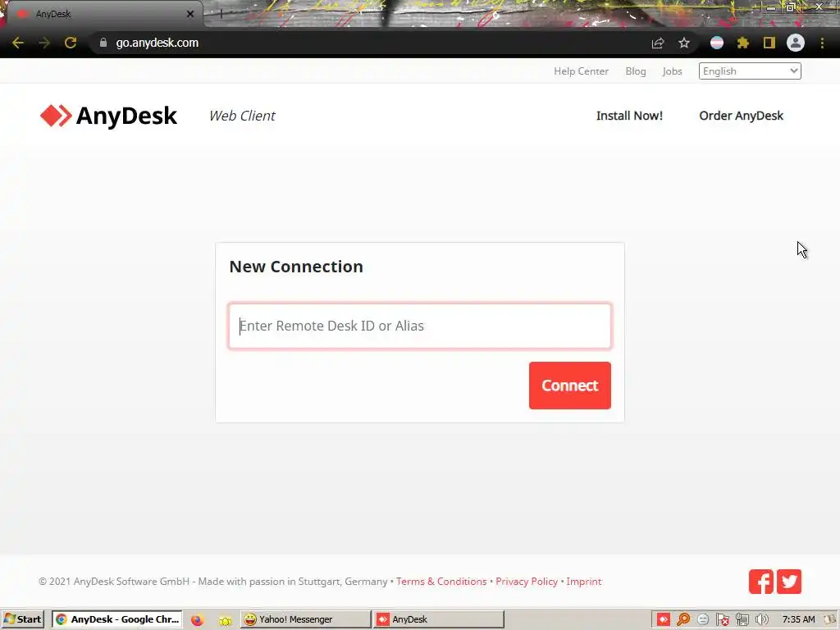Click the AnyDesk logo

(x=109, y=116)
